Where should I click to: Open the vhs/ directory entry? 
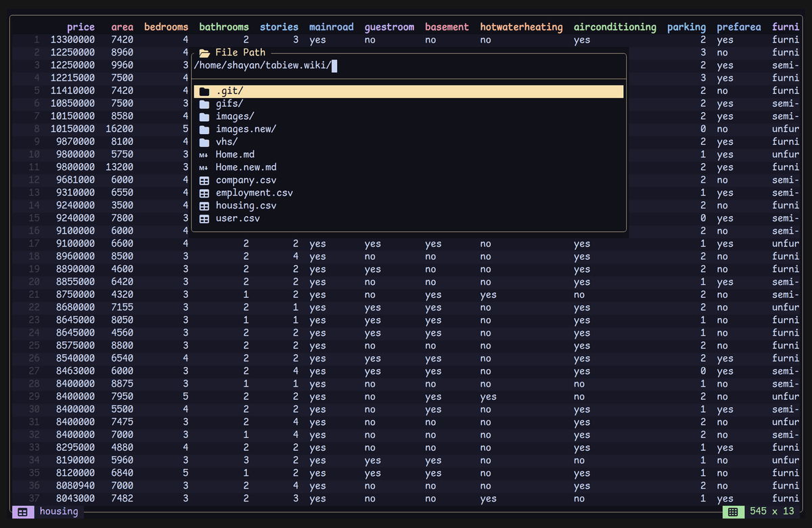[x=409, y=142]
